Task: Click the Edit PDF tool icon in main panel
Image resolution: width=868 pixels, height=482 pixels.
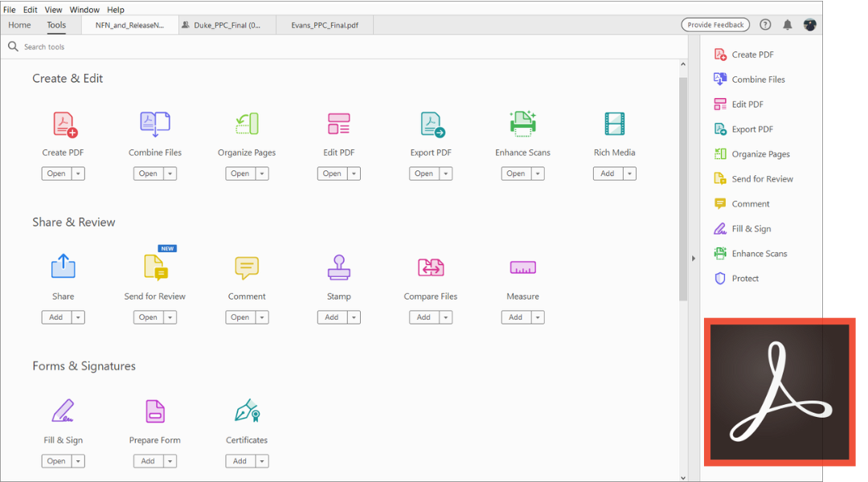Action: pos(339,124)
